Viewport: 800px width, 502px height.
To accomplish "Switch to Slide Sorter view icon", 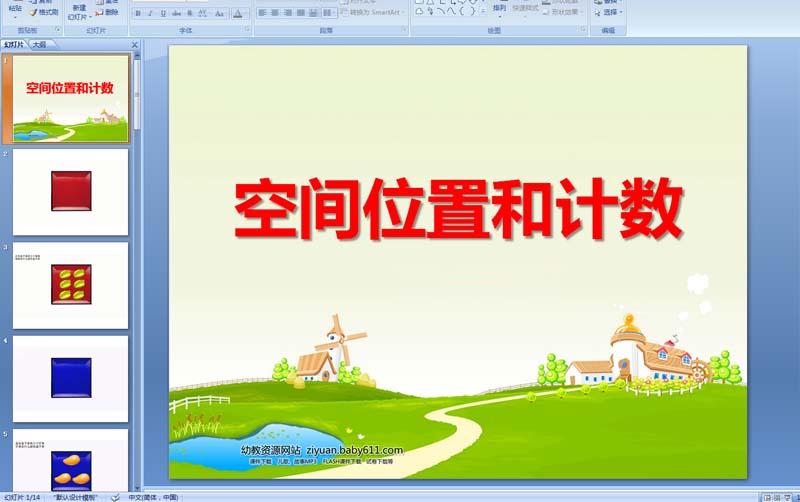I will 777,497.
